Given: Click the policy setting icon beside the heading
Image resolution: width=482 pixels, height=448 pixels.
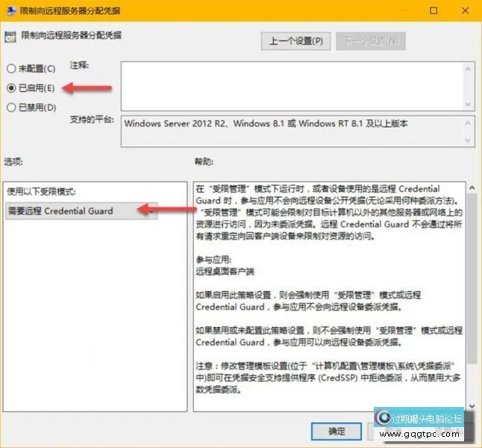Looking at the screenshot, I should pyautogui.click(x=10, y=37).
